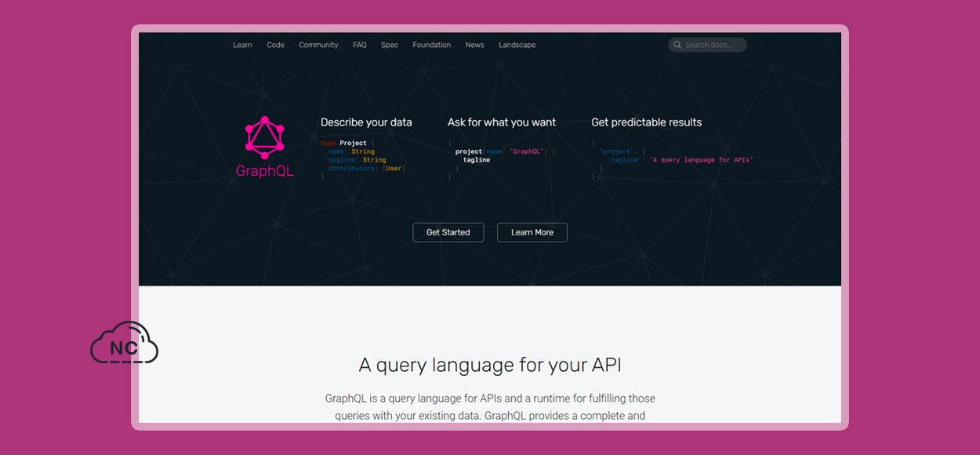The height and width of the screenshot is (455, 980).
Task: Click the GraphQL pink logo icon
Action: pos(264,137)
